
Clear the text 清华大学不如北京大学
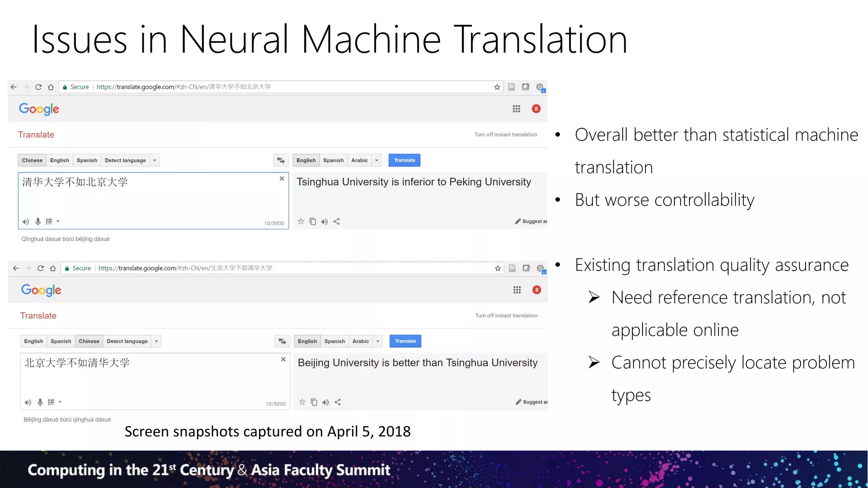[x=282, y=179]
